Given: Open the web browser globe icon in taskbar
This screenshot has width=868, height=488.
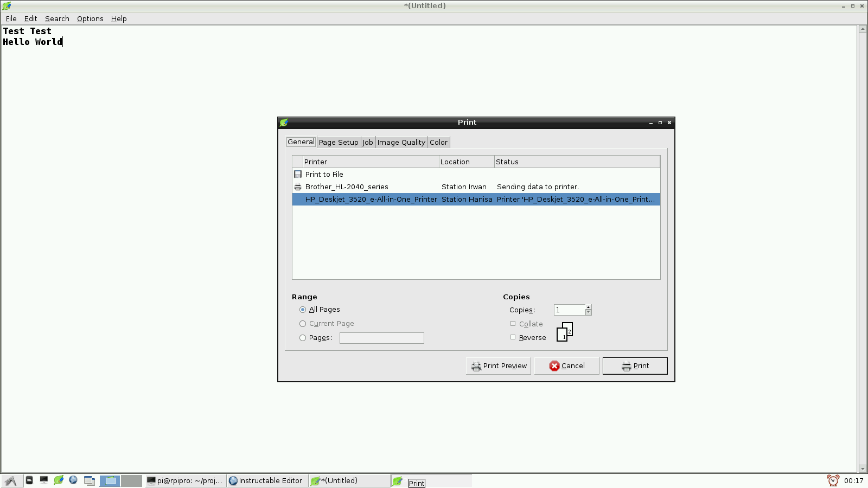Looking at the screenshot, I should pyautogui.click(x=73, y=480).
